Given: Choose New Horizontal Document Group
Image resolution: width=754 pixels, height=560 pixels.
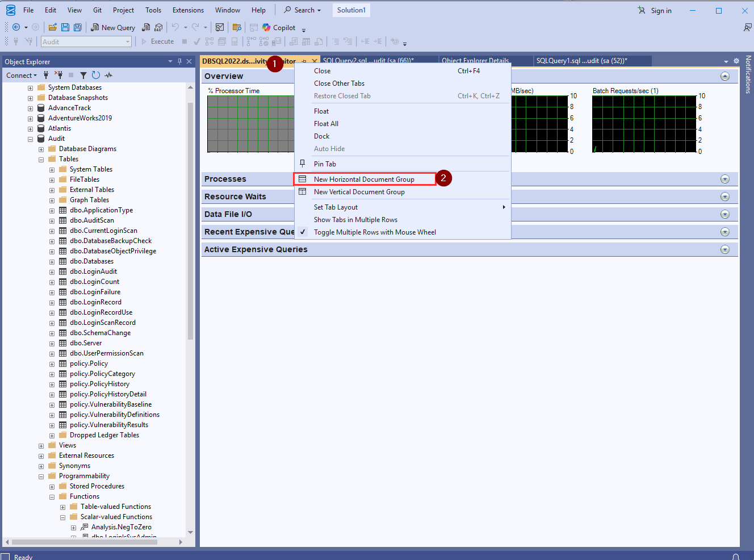Looking at the screenshot, I should tap(364, 178).
